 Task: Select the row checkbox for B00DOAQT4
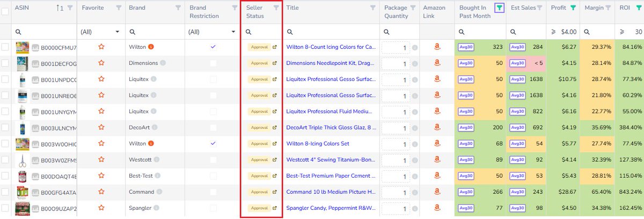pos(5,176)
